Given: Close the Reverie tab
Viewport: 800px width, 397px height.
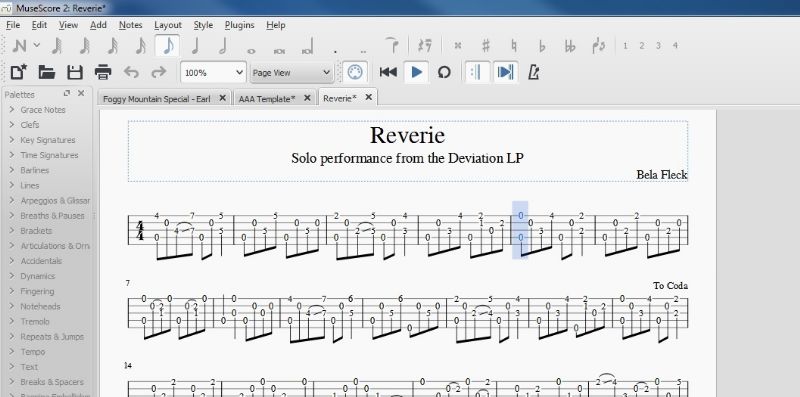Looking at the screenshot, I should pos(369,97).
